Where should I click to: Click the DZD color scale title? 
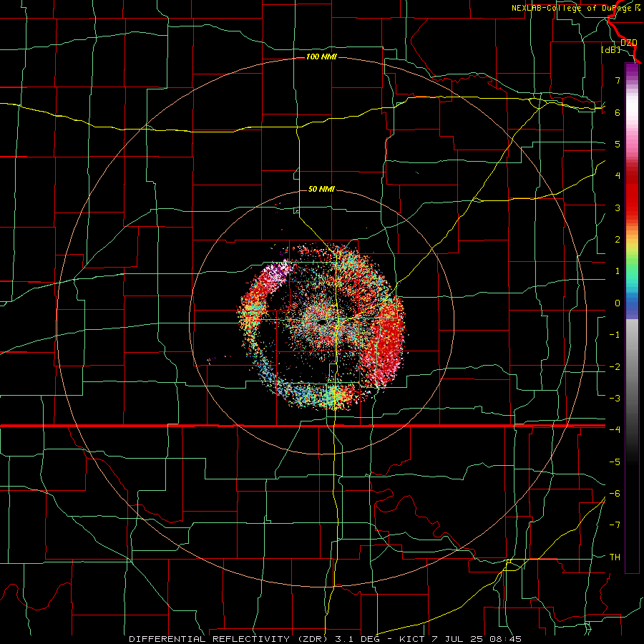coord(628,43)
